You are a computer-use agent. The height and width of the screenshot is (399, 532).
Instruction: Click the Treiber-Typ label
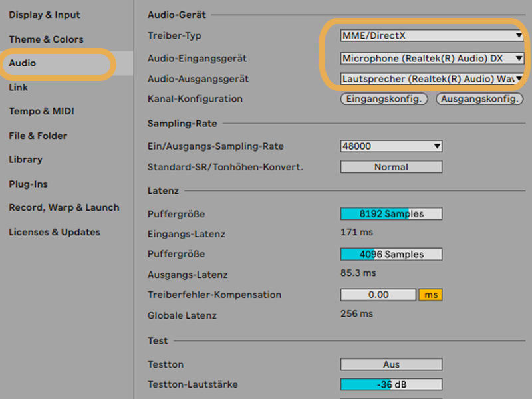point(174,36)
